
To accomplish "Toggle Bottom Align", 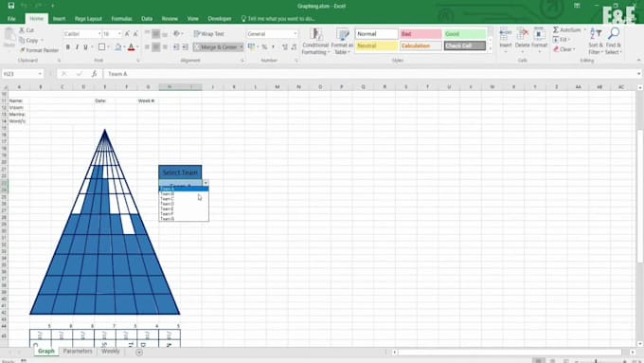I will click(165, 34).
